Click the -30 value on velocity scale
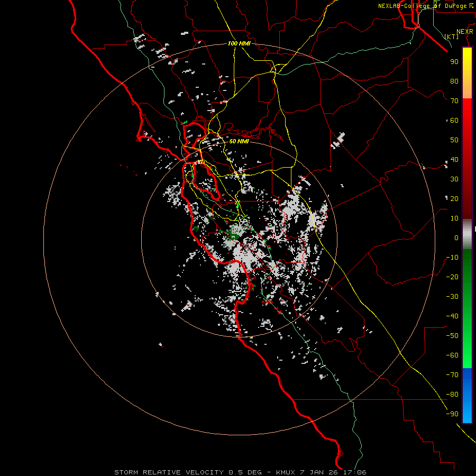 click(x=452, y=297)
